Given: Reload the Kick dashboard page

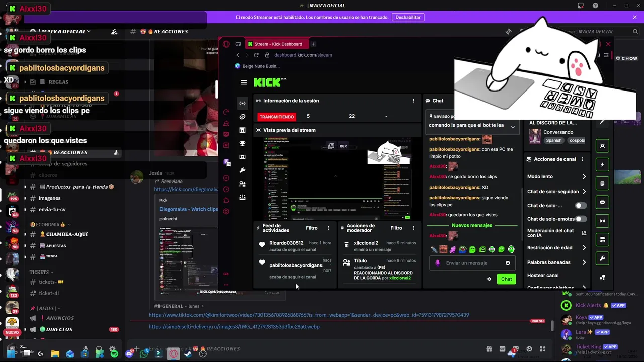Looking at the screenshot, I should click(256, 55).
